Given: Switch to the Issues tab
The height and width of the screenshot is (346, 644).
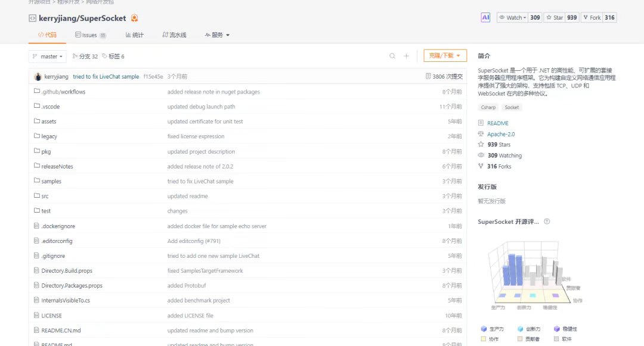Looking at the screenshot, I should 91,35.
